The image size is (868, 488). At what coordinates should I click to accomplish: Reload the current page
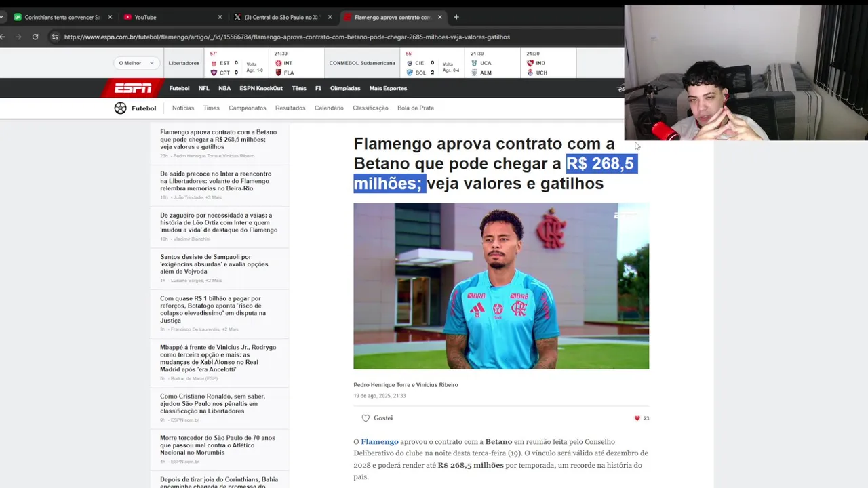point(35,37)
